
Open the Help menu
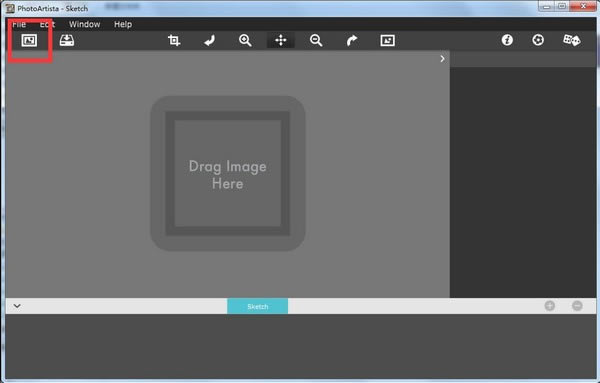click(x=123, y=24)
